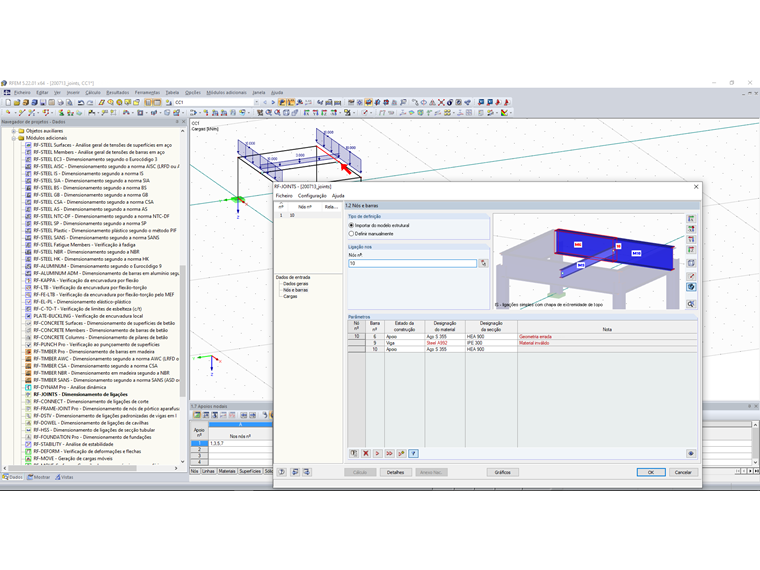Click the 'IPE 300' section cell

(491, 343)
